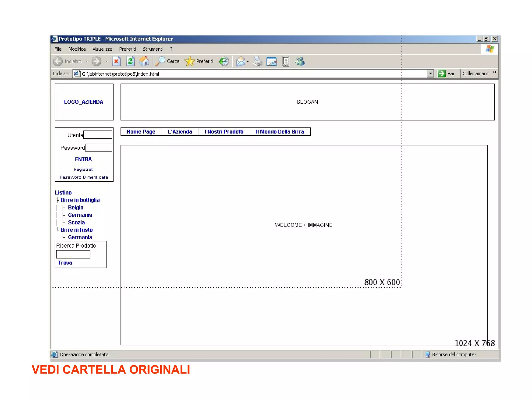532x399 pixels.
Task: Focus the Utente input field
Action: click(x=98, y=135)
